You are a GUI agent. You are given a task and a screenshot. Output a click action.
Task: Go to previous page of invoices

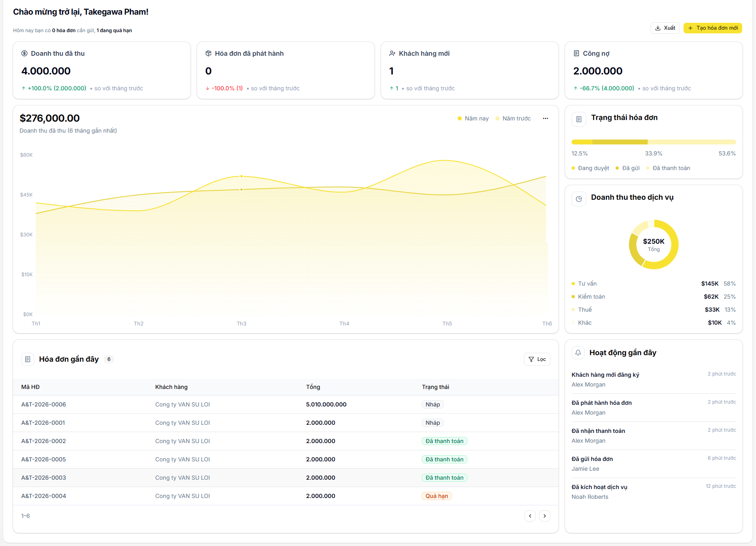point(530,516)
